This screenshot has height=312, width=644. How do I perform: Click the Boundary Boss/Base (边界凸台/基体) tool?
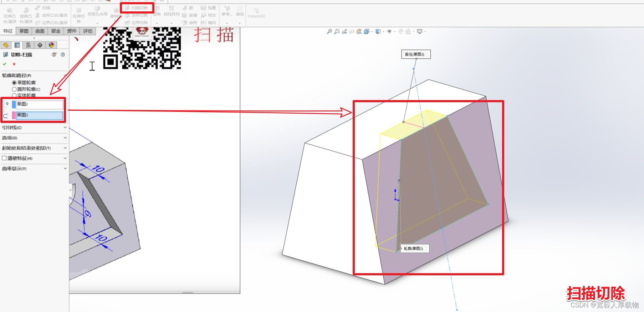click(x=51, y=22)
